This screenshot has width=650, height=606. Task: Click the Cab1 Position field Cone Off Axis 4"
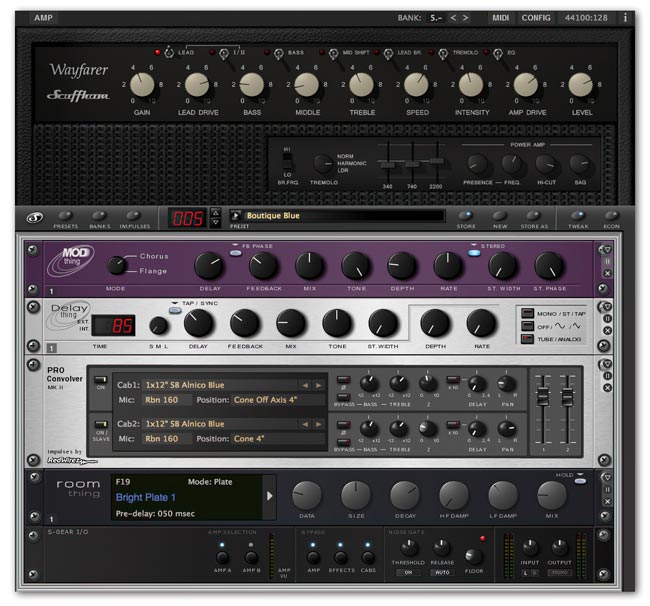(x=279, y=400)
